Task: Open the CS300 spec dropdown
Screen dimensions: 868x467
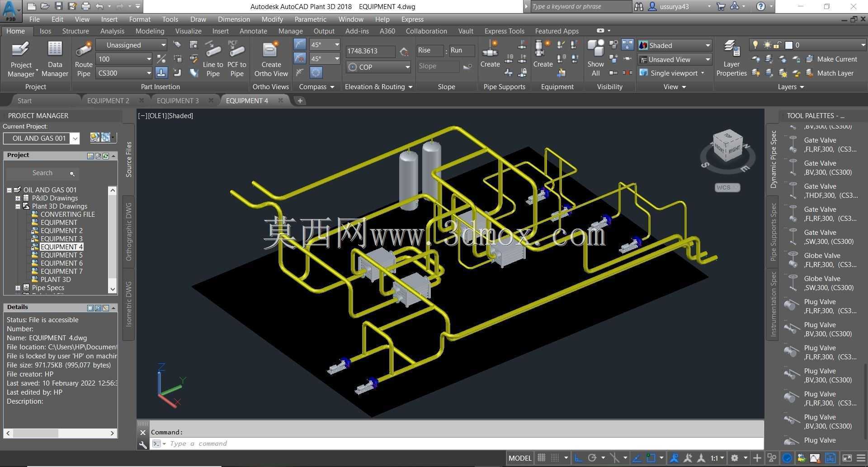Action: [x=124, y=73]
